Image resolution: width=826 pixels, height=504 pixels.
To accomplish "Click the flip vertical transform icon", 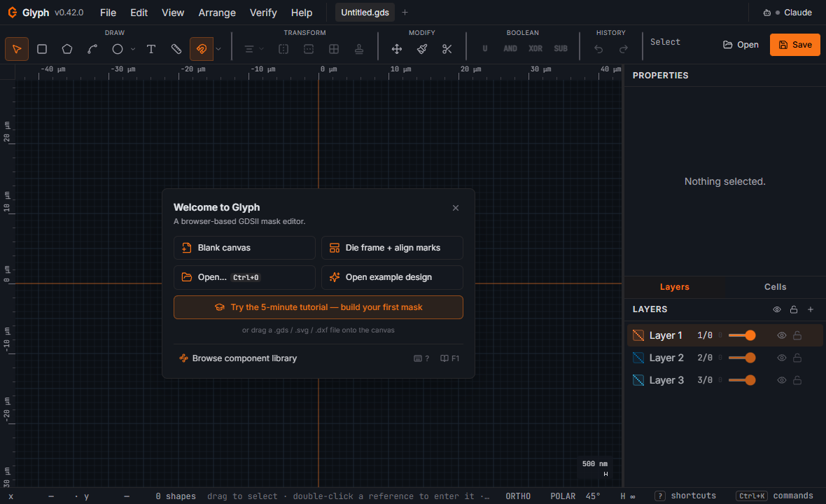I will (x=309, y=49).
